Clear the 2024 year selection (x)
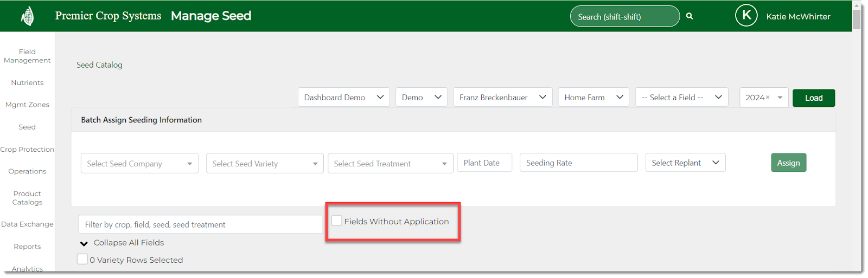Screen dimensions: 868x278 pos(768,98)
